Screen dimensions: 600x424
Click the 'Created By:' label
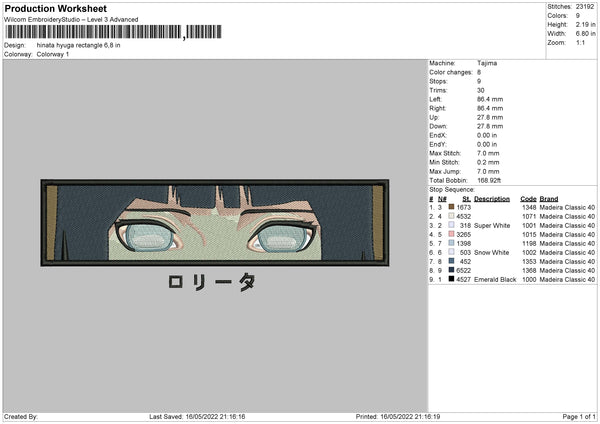point(21,416)
